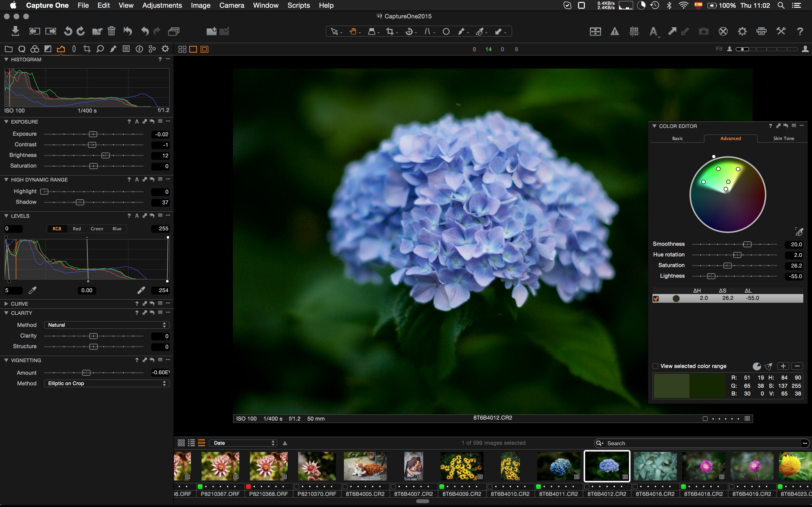Open the Adjustments menu

(162, 5)
